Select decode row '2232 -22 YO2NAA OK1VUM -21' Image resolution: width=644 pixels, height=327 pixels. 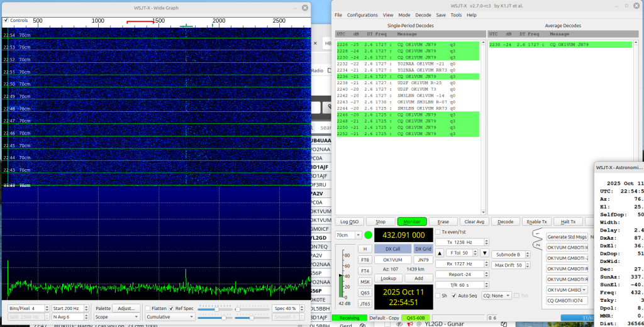408,64
